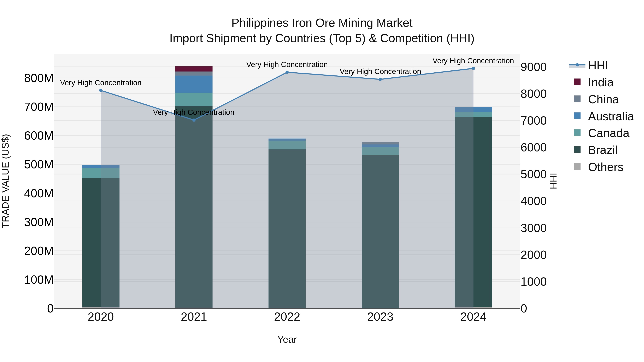Click the chart title Philippines Iron Ore Mining Market
This screenshot has height=362, width=644.
322,23
